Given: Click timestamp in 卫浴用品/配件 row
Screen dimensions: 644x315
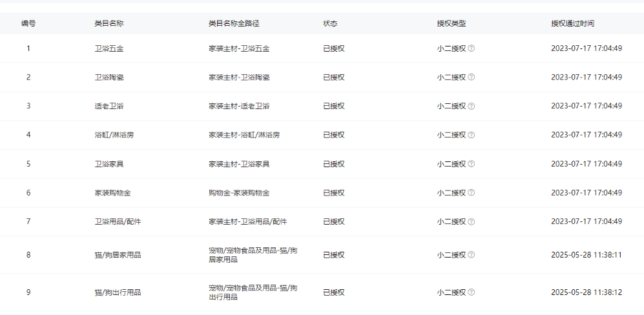Looking at the screenshot, I should [x=587, y=222].
